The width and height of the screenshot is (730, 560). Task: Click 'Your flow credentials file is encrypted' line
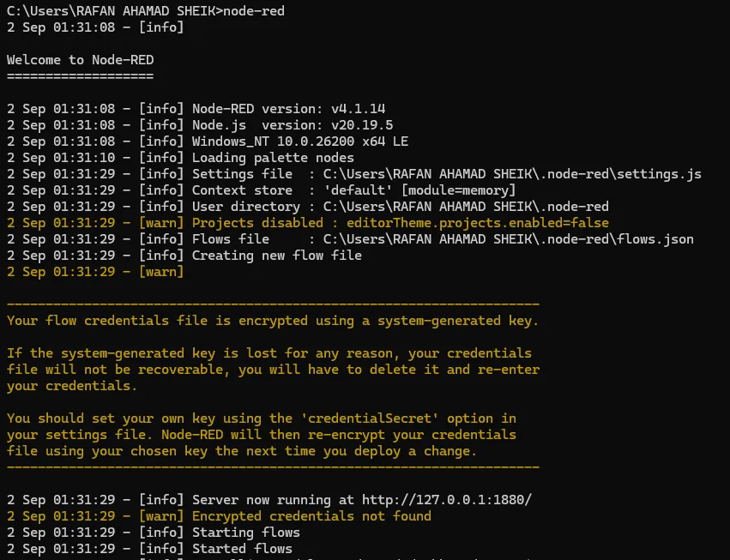pos(273,321)
